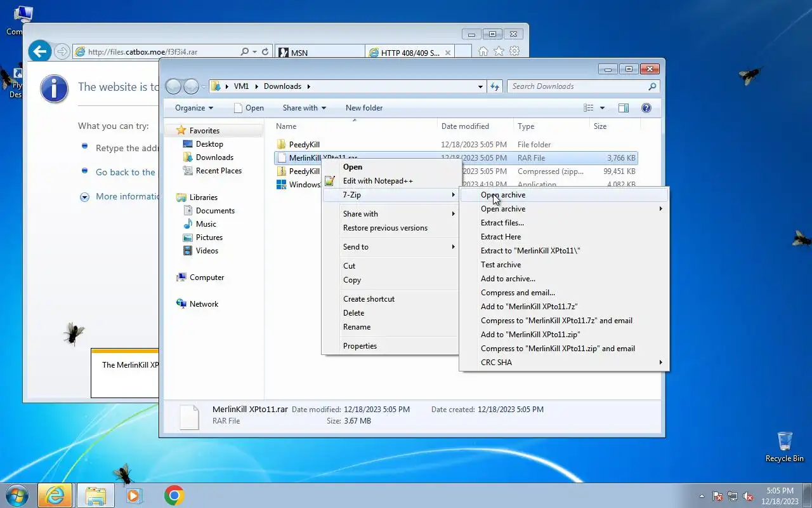The height and width of the screenshot is (508, 812).
Task: Select Network in the navigation pane
Action: coord(204,304)
